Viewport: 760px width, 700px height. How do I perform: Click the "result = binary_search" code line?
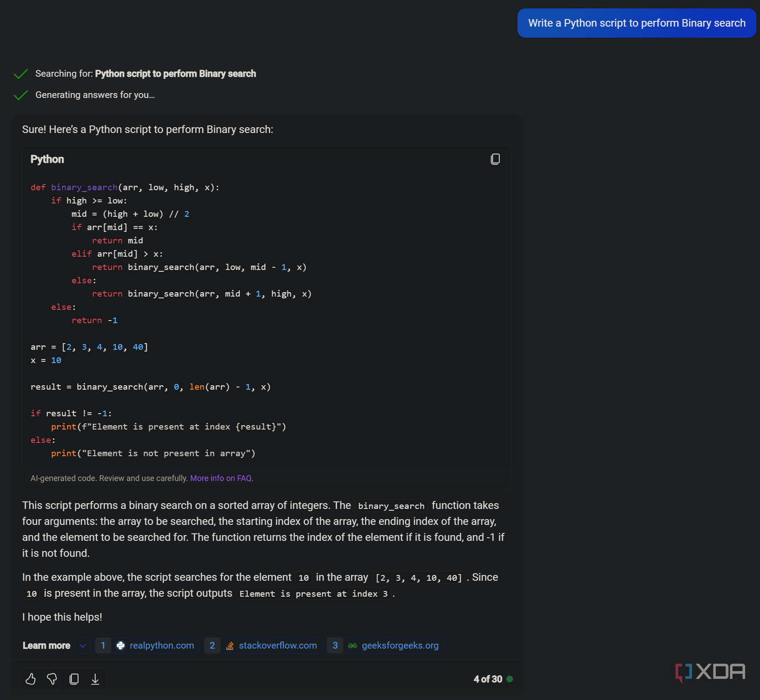tap(151, 387)
